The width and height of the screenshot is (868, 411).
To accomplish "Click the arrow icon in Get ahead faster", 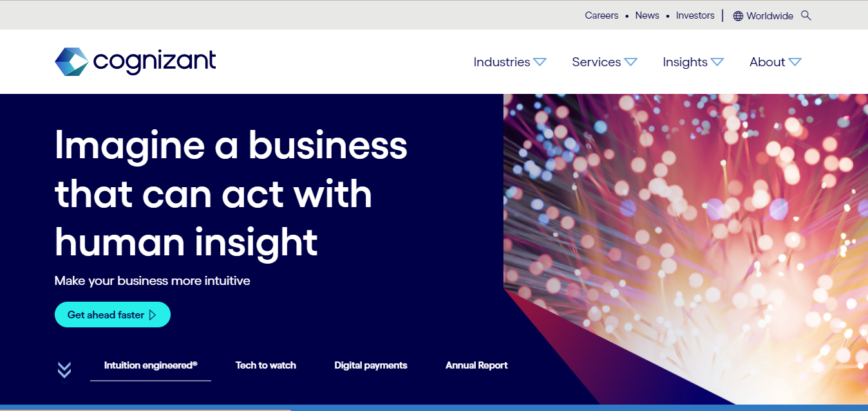I will [153, 315].
